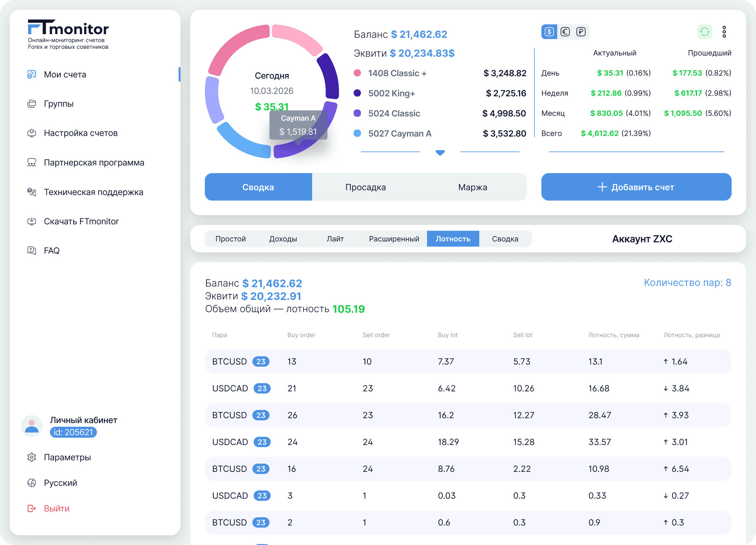Expand accounts list with blue down arrow
The width and height of the screenshot is (756, 545).
[x=440, y=152]
